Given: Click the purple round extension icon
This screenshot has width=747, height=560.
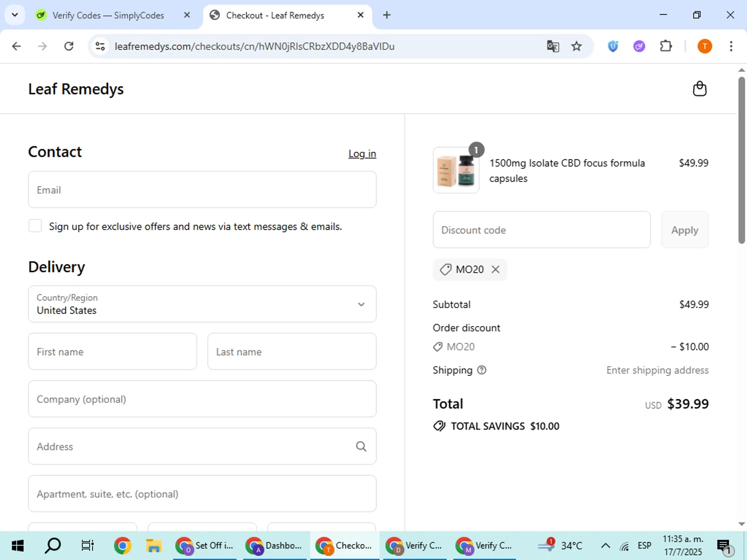Looking at the screenshot, I should (x=639, y=46).
